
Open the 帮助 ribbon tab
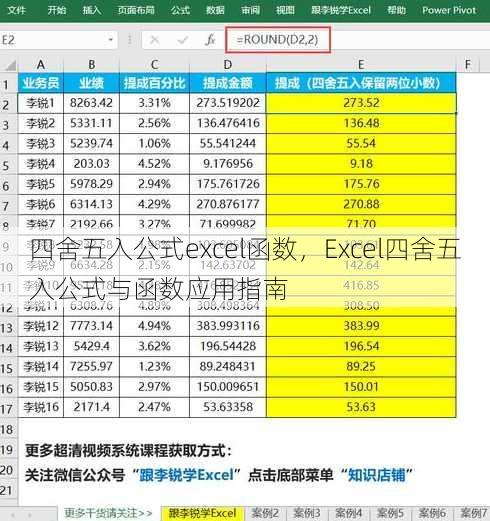click(x=396, y=10)
